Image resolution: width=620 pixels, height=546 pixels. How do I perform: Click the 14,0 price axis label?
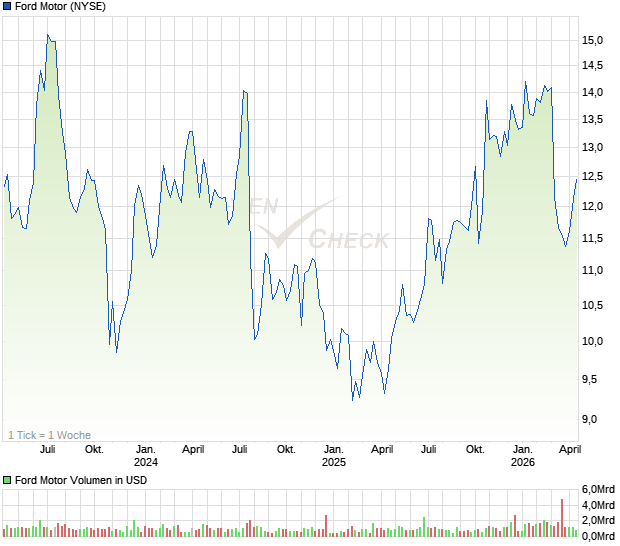[x=592, y=92]
